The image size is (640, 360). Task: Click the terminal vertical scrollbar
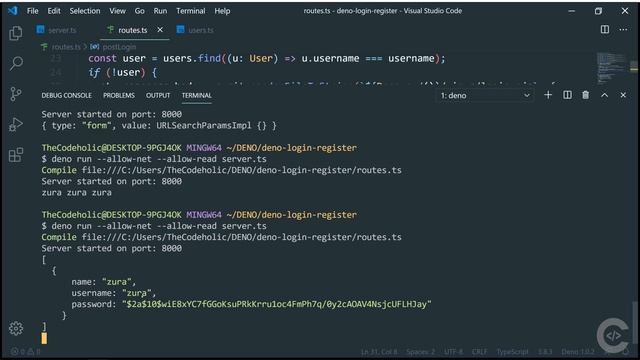coord(634,322)
